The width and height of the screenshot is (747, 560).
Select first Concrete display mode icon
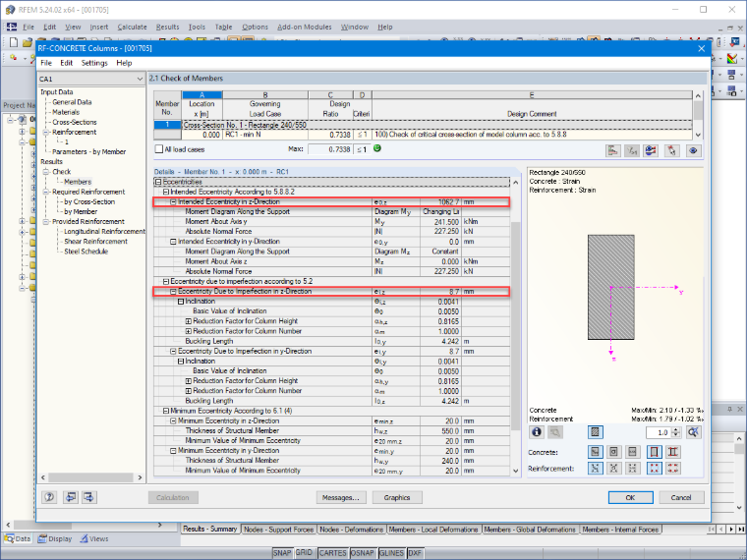pos(595,451)
